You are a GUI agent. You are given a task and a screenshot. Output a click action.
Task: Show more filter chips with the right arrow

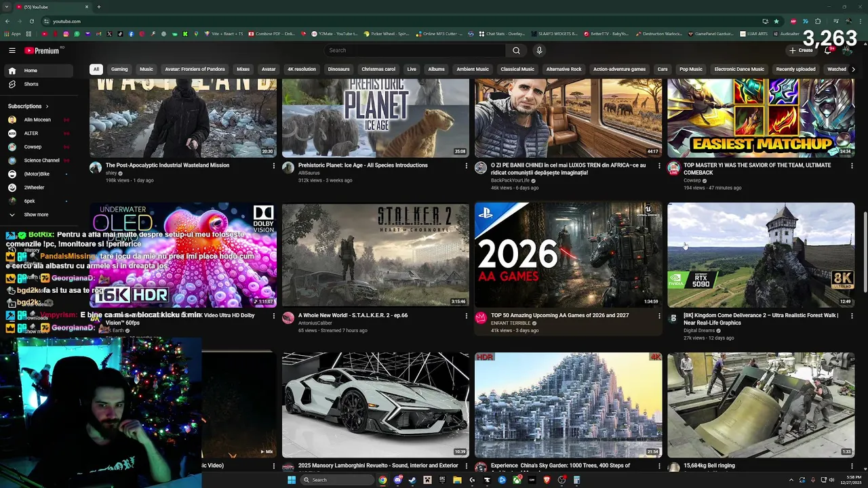click(x=853, y=69)
